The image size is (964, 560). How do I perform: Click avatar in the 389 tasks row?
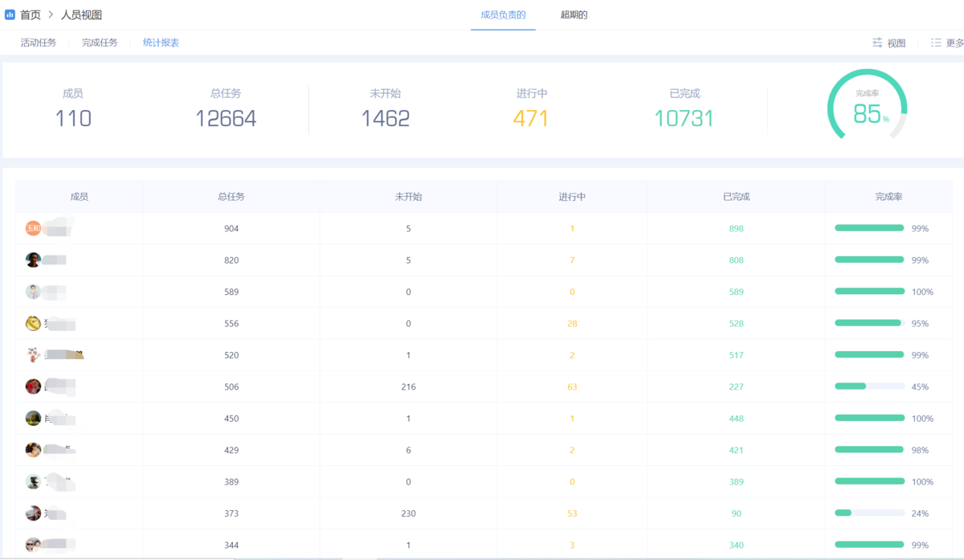(33, 481)
